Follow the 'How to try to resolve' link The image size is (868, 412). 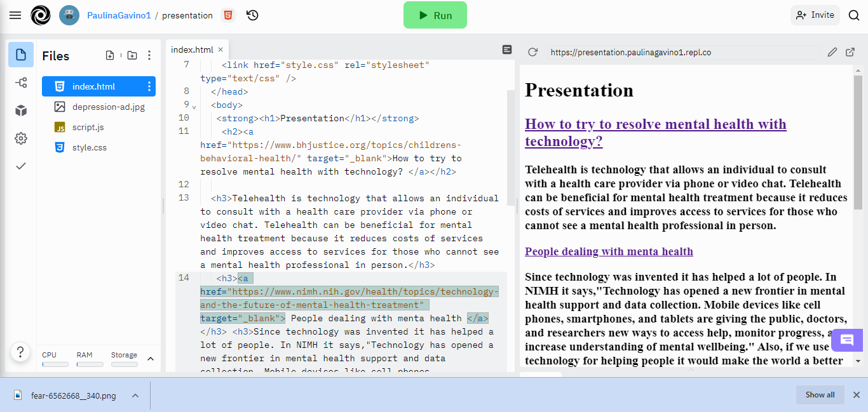pyautogui.click(x=656, y=132)
